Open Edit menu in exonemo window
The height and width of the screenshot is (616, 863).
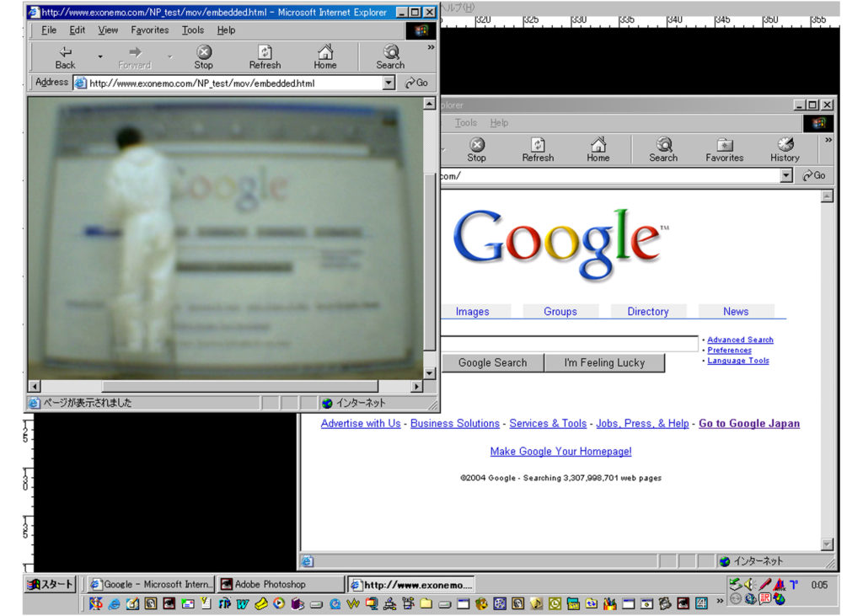(x=77, y=30)
